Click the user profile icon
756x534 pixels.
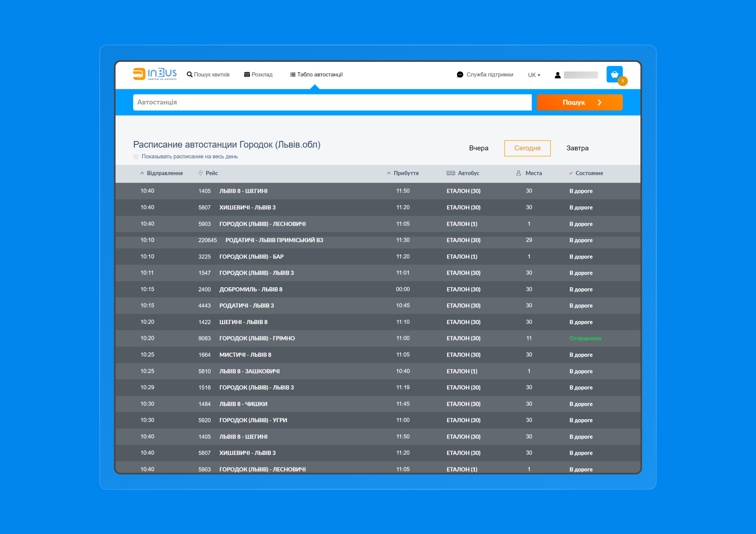pyautogui.click(x=557, y=75)
